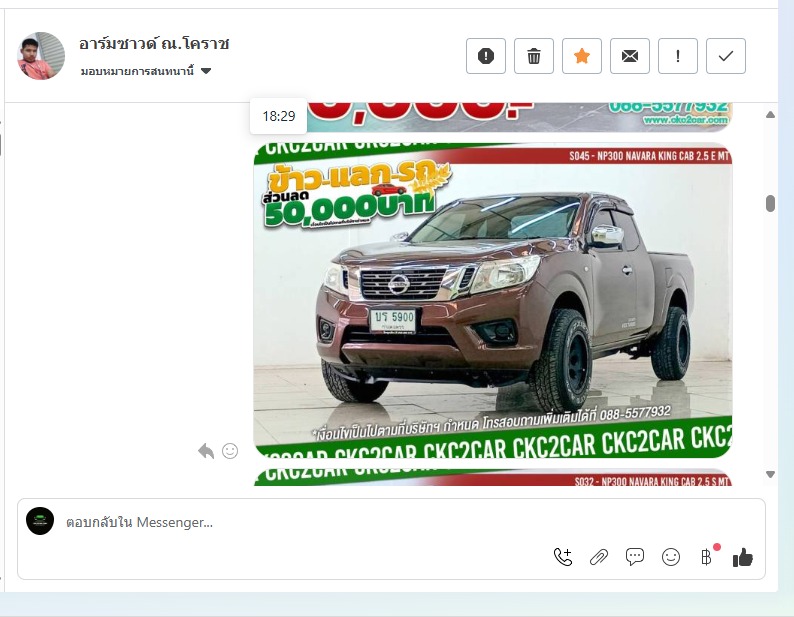React with emoji to the Navara image
This screenshot has height=617, width=794.
click(x=230, y=451)
